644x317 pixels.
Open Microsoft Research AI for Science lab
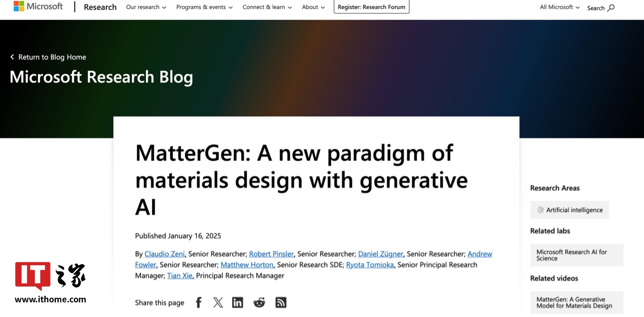pos(577,255)
